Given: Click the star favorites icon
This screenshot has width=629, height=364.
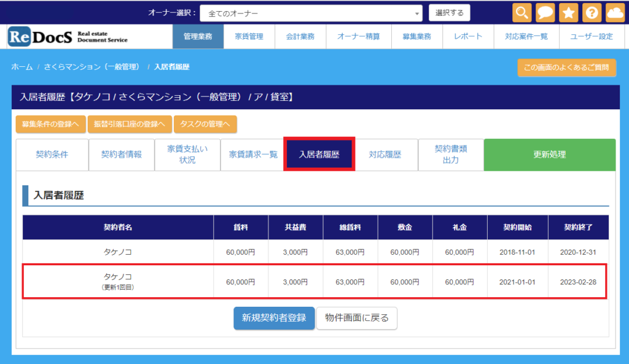Looking at the screenshot, I should [568, 13].
